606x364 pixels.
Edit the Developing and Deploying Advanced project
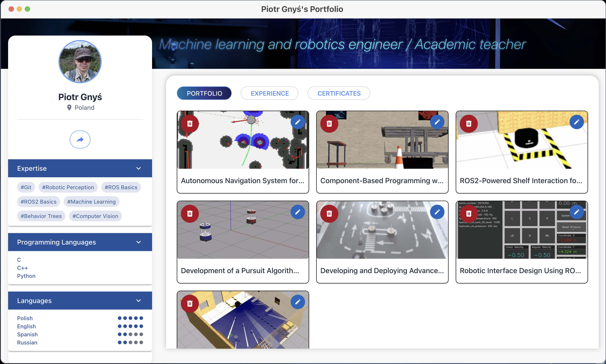tap(437, 212)
